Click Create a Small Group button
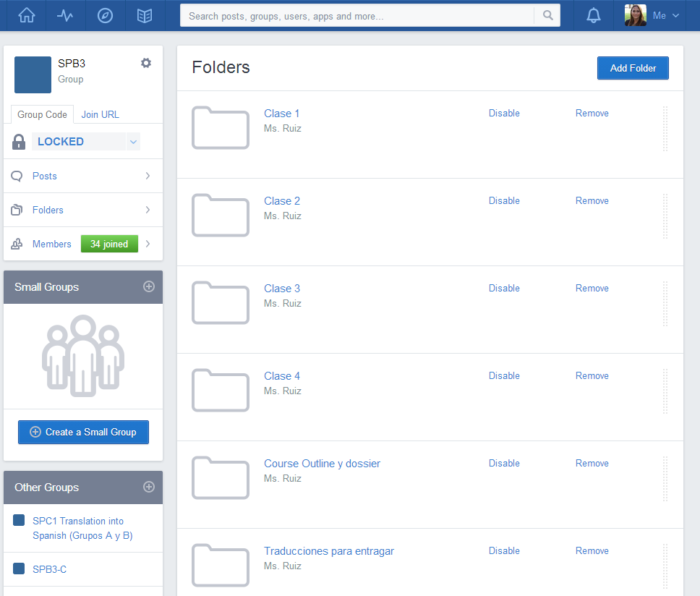The image size is (700, 596). (83, 432)
